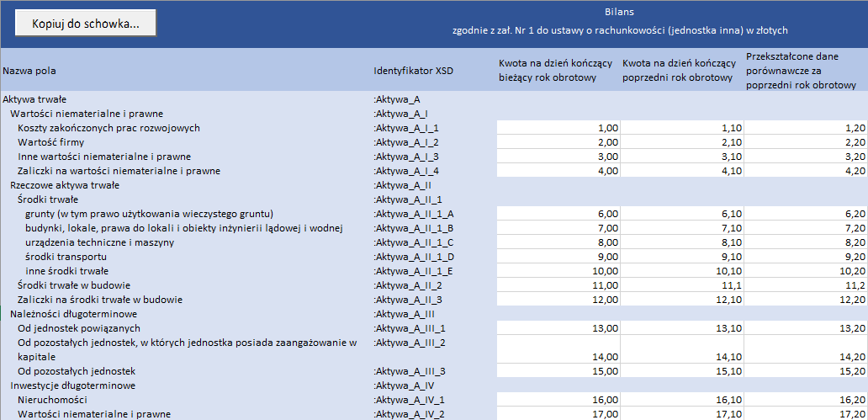
Task: Select the Aktywa trwałe row label
Action: point(34,99)
